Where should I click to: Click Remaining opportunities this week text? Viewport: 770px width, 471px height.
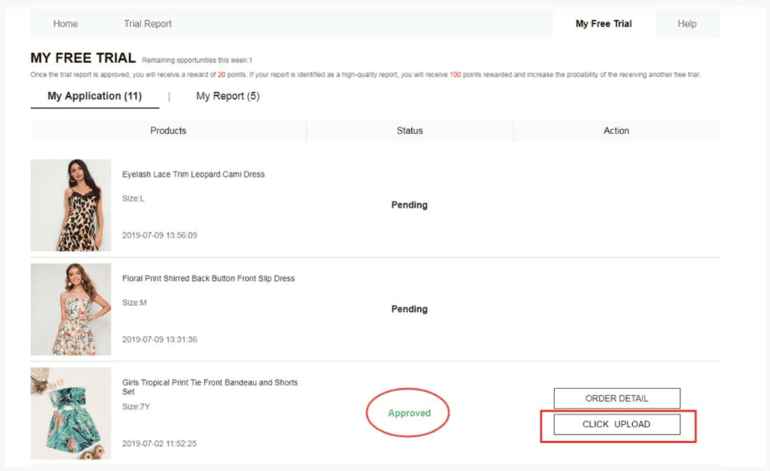coord(197,60)
